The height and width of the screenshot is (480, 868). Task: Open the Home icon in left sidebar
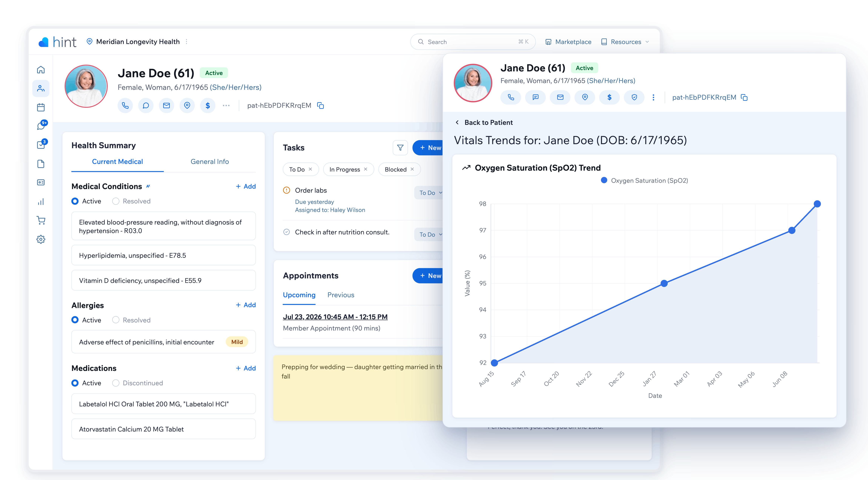pyautogui.click(x=41, y=69)
